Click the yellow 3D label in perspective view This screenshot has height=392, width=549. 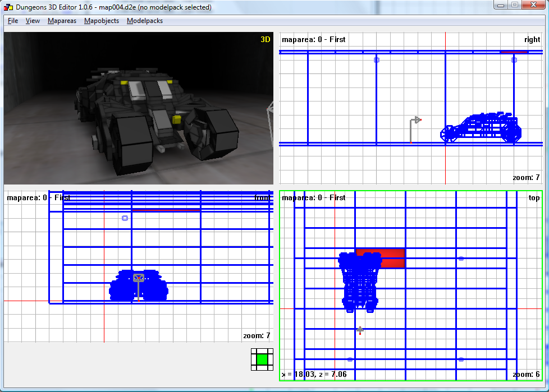[265, 39]
